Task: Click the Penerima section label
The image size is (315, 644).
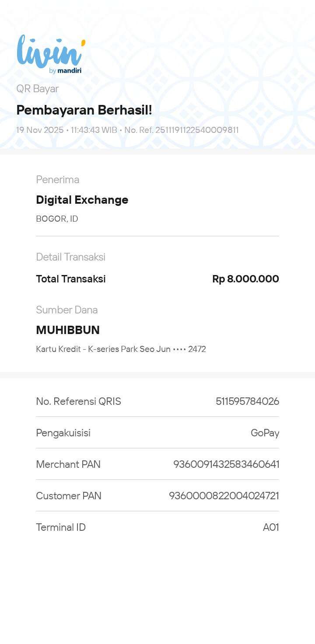Action: click(57, 180)
